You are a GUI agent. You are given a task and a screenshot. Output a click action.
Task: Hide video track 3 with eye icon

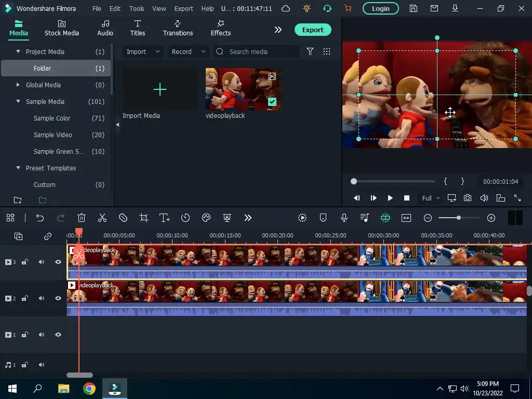point(58,262)
